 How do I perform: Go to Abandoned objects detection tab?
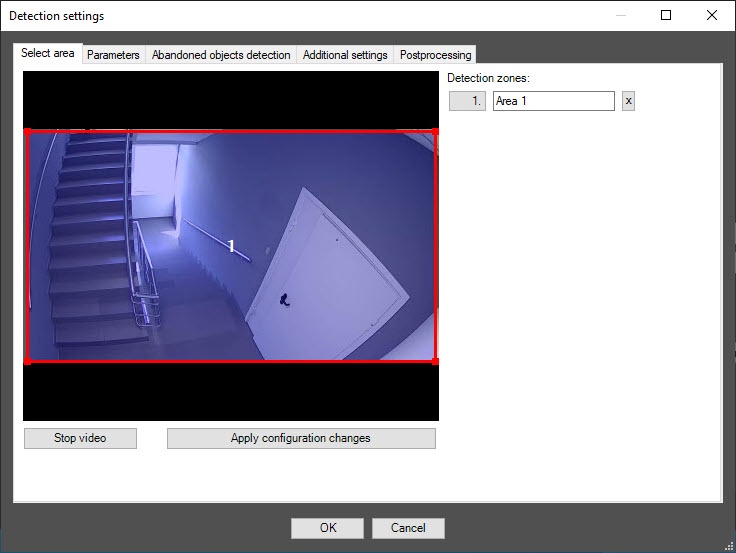point(221,55)
